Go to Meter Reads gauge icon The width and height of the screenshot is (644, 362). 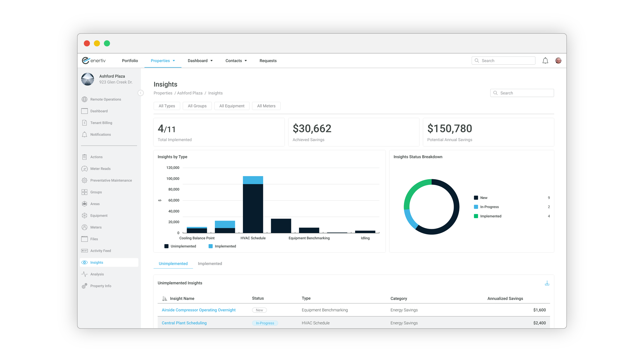(84, 169)
